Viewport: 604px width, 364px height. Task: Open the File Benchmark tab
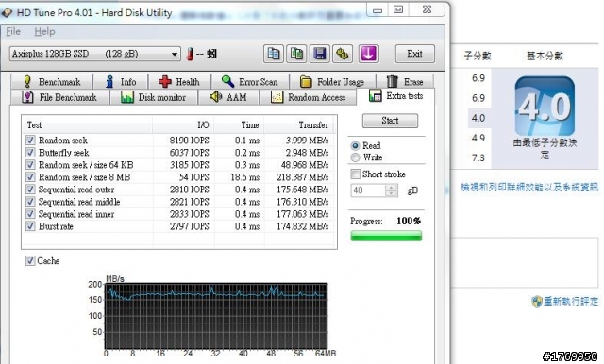60,97
